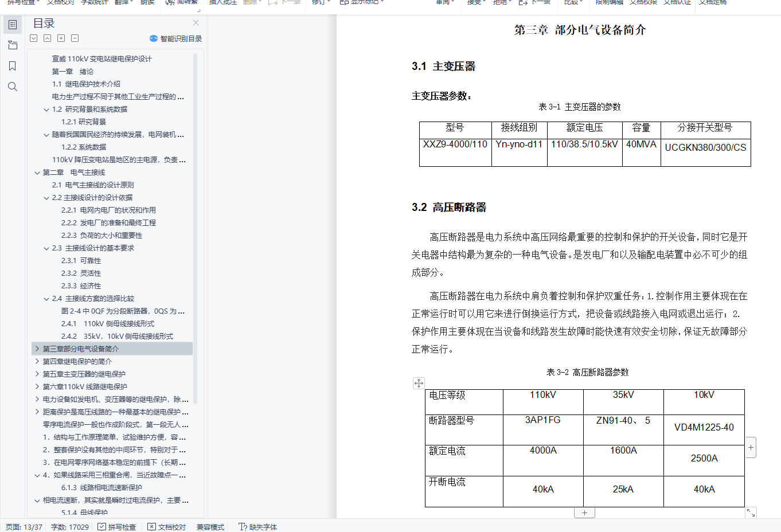Add a column with the table's right plus button
This screenshot has width=781, height=532.
pyautogui.click(x=751, y=447)
